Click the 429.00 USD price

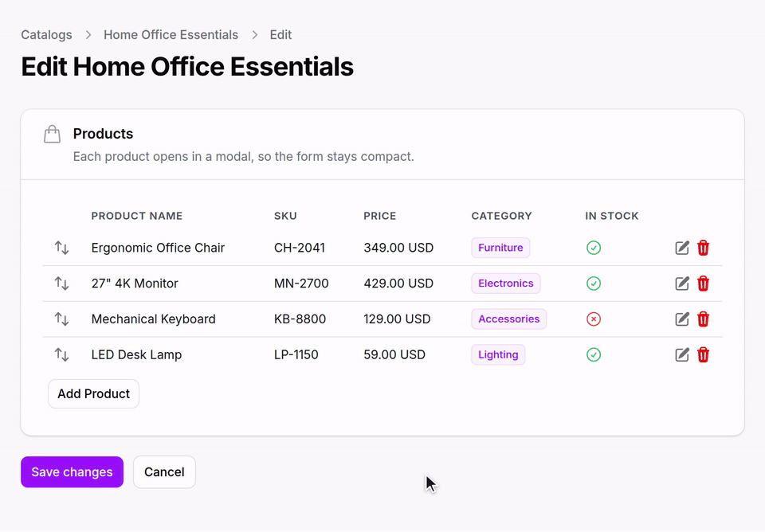(398, 284)
